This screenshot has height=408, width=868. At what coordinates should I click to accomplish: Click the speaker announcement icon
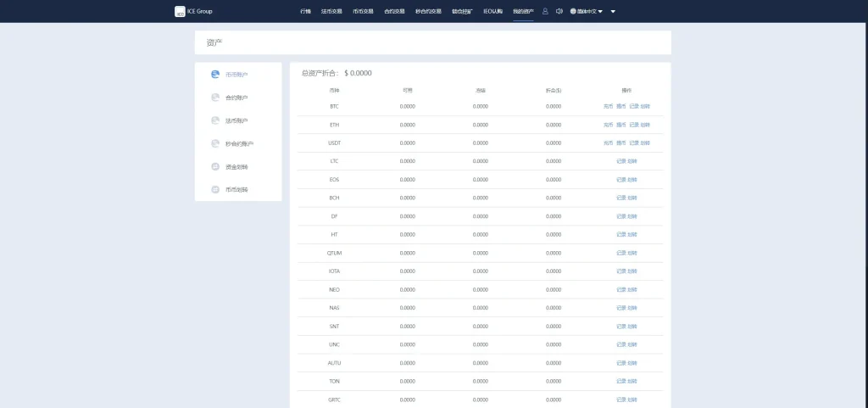pos(559,11)
